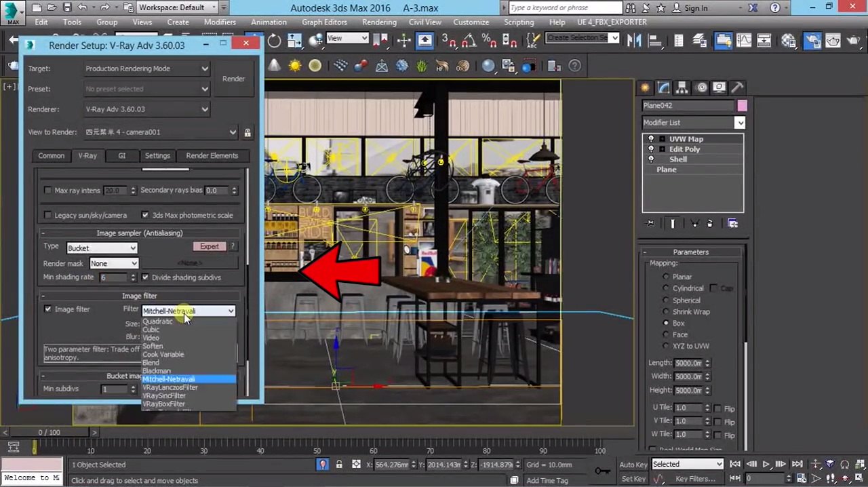The image size is (868, 487).
Task: Open the Motion command panel tab
Action: point(701,87)
